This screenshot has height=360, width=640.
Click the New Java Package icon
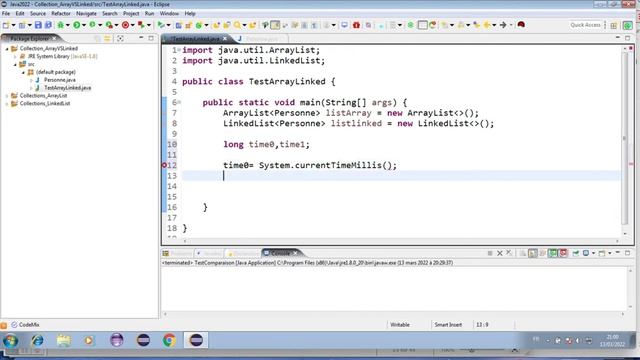[x=188, y=25]
